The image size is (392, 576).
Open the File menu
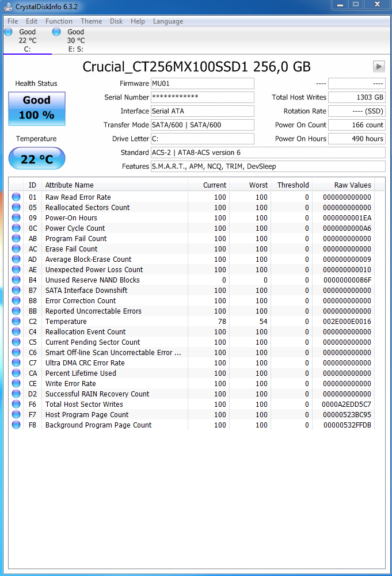pyautogui.click(x=13, y=21)
